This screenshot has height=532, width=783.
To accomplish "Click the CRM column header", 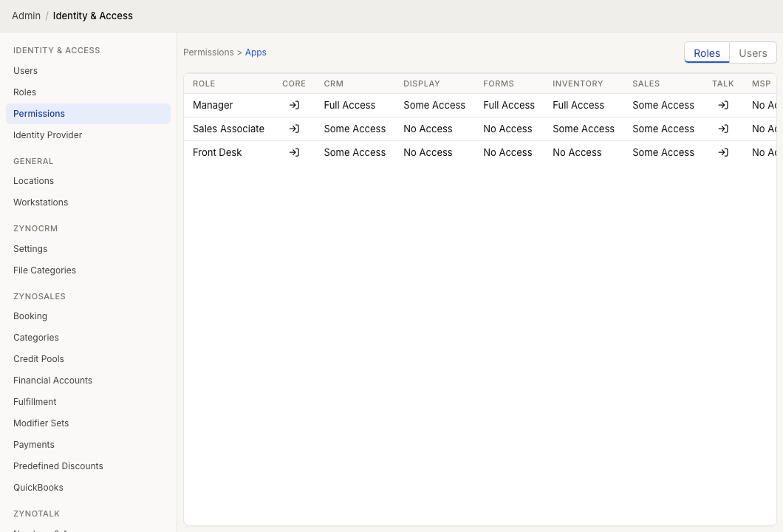I will (x=334, y=84).
